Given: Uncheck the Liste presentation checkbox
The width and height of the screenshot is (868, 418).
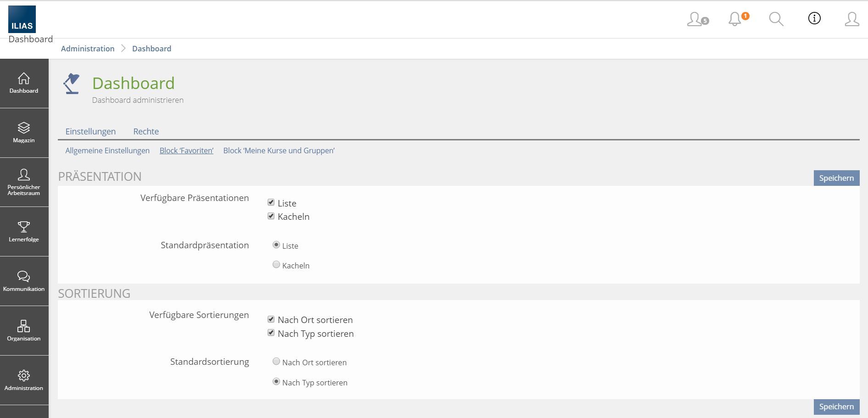Looking at the screenshot, I should (x=271, y=202).
